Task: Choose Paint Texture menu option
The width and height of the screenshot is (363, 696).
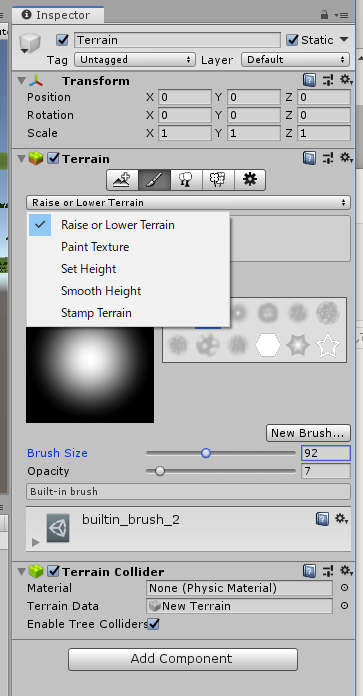Action: 129,247
